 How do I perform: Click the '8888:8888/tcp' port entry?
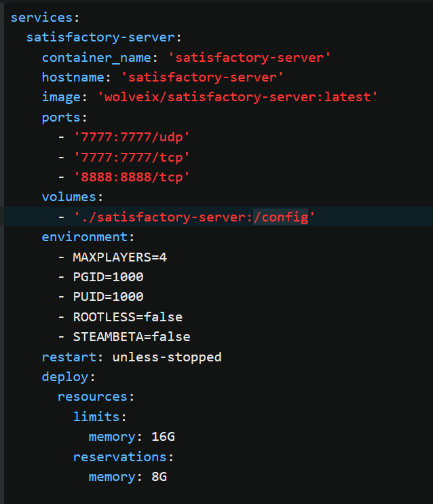132,177
